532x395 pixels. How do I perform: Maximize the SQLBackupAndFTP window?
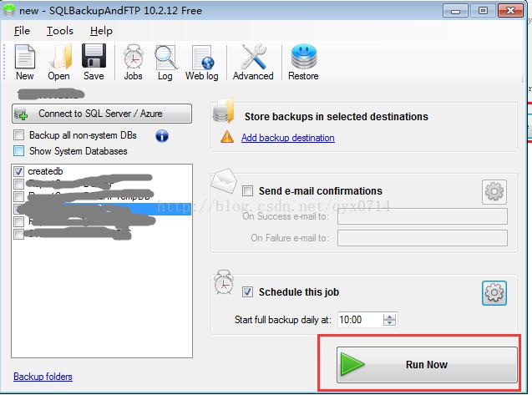pos(483,11)
